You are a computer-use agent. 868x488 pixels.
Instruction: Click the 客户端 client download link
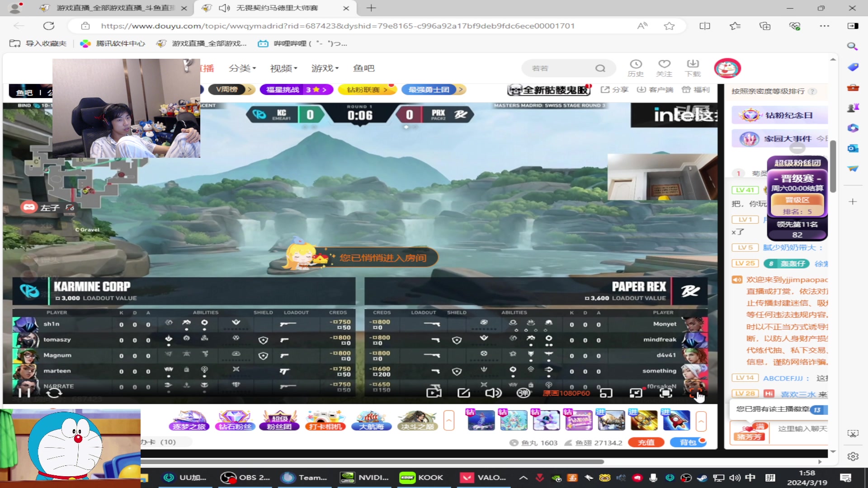pyautogui.click(x=655, y=89)
